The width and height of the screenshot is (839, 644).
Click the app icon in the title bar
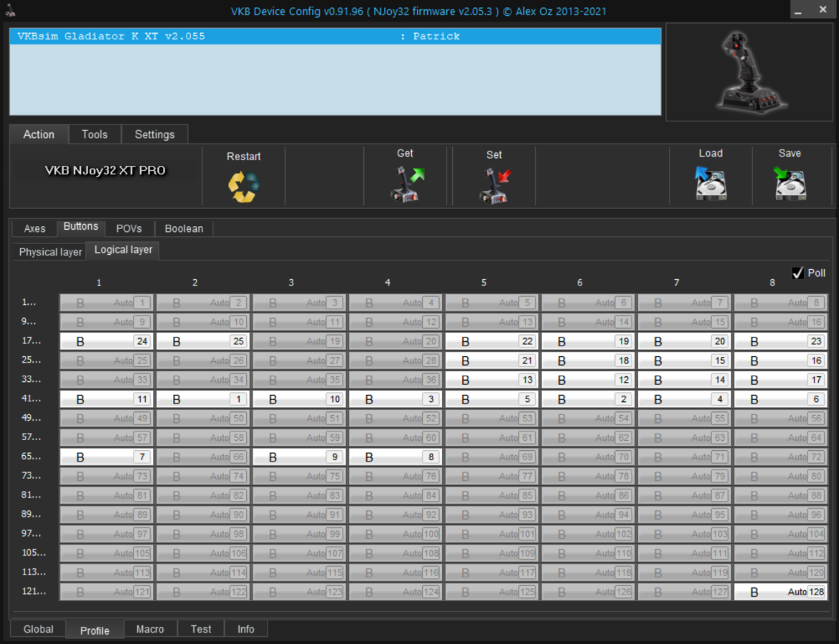11,10
